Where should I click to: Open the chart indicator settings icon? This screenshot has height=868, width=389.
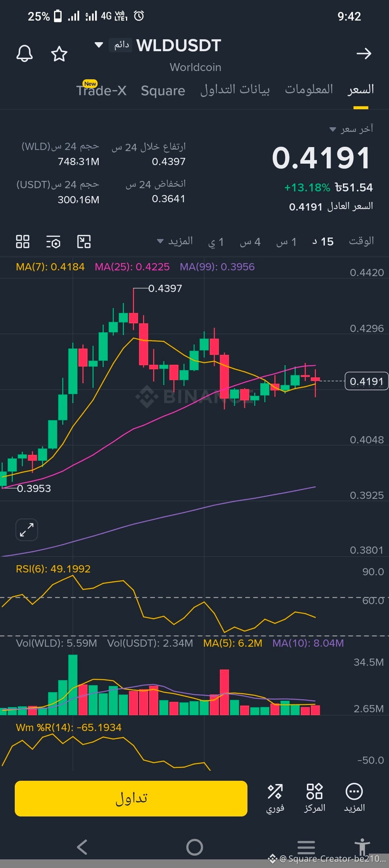[x=53, y=242]
